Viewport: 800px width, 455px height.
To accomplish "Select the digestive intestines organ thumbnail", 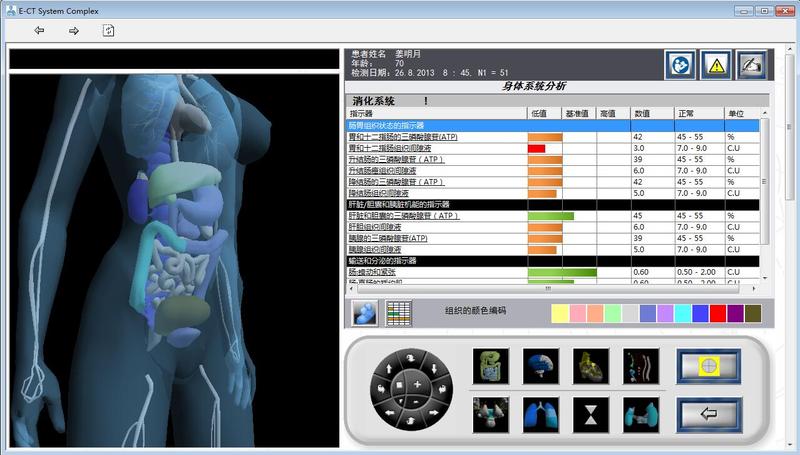I will (x=490, y=366).
